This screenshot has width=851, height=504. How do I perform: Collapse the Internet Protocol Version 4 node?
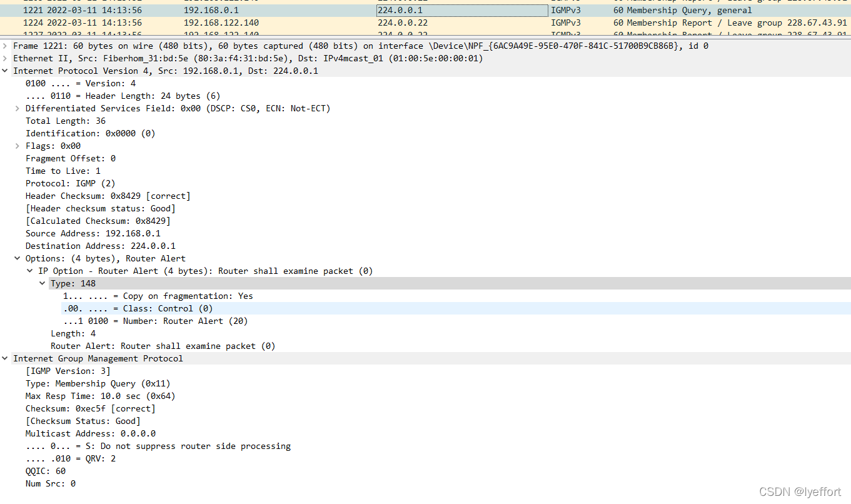(x=5, y=71)
